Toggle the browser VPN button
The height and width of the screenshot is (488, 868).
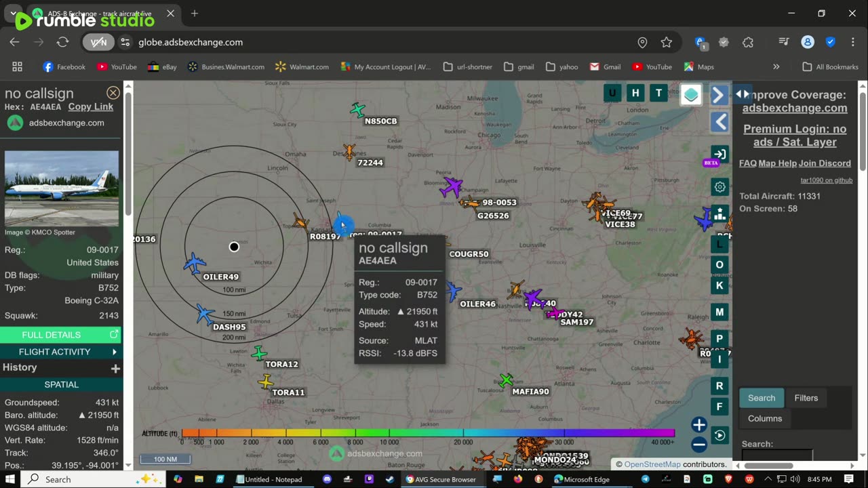98,42
